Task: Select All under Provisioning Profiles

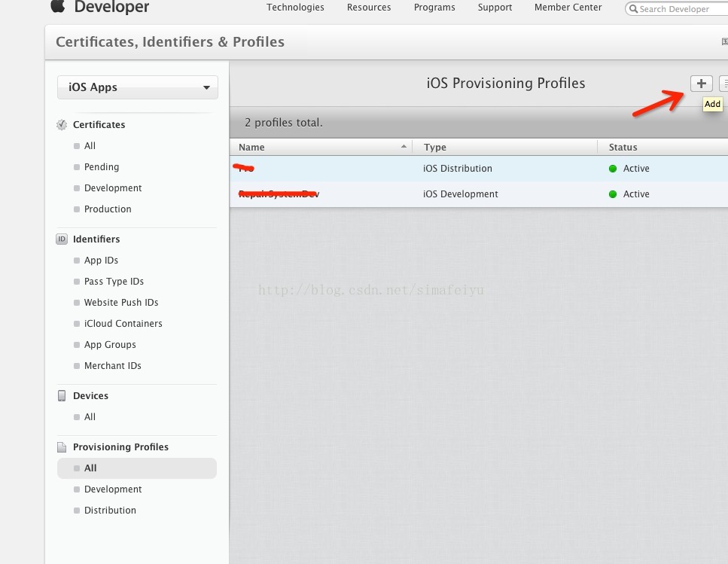Action: 136,468
